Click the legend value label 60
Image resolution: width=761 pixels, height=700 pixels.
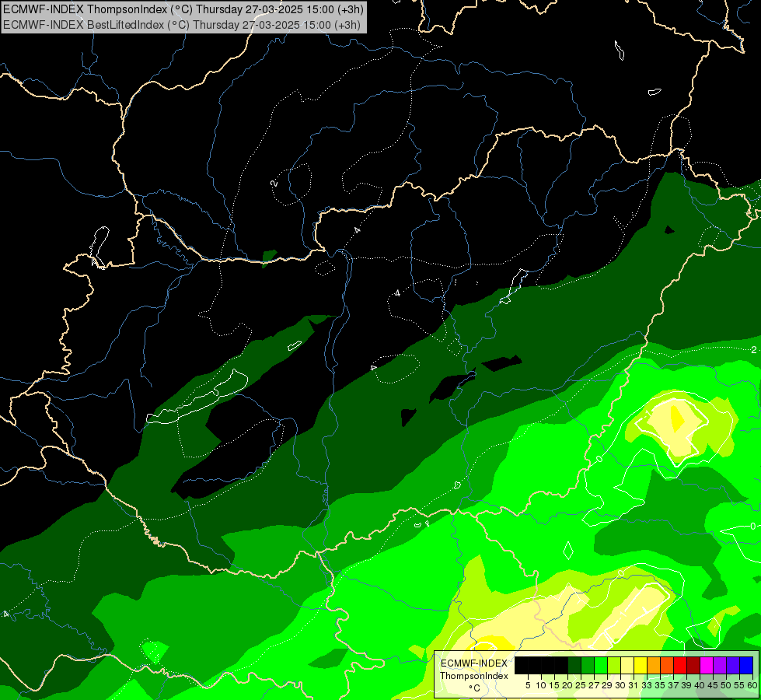[x=752, y=685]
